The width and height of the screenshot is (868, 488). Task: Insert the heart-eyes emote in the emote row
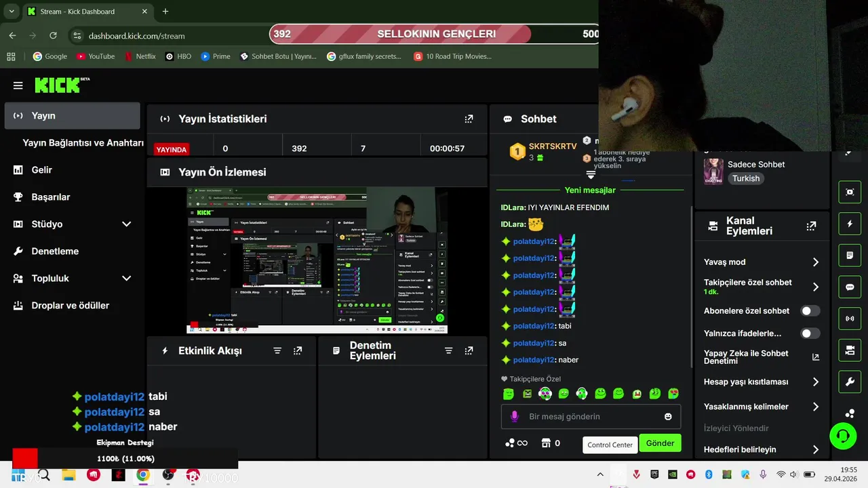673,394
